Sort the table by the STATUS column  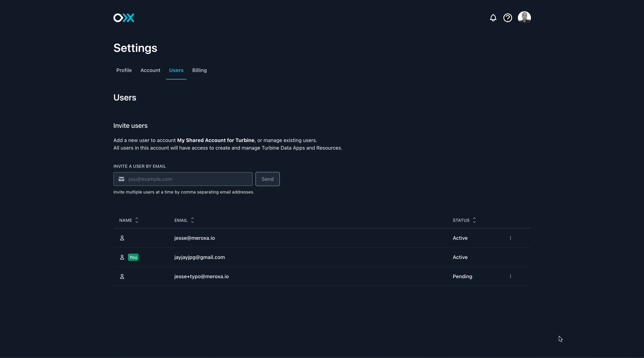click(x=475, y=220)
